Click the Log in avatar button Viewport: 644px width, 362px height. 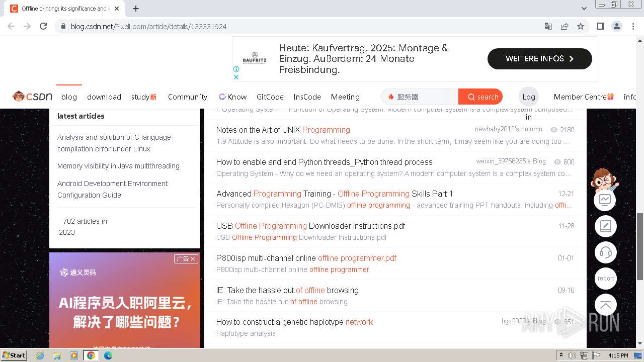(x=528, y=97)
